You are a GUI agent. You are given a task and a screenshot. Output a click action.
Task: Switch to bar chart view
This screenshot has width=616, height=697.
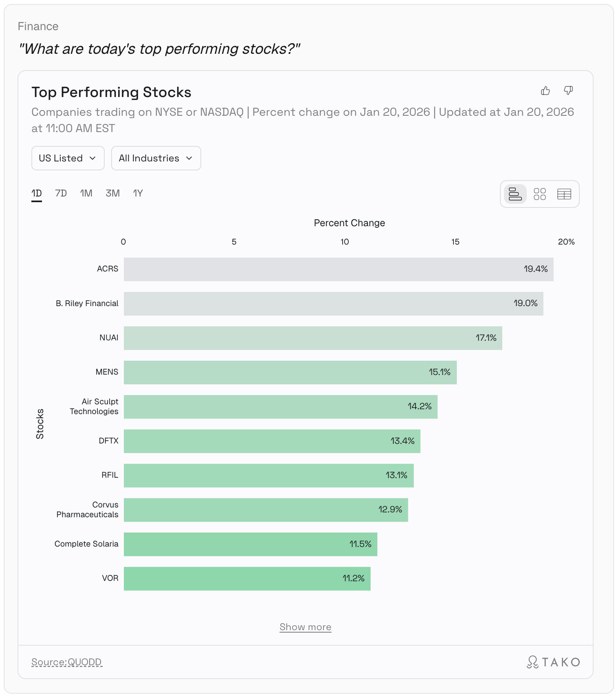tap(515, 194)
